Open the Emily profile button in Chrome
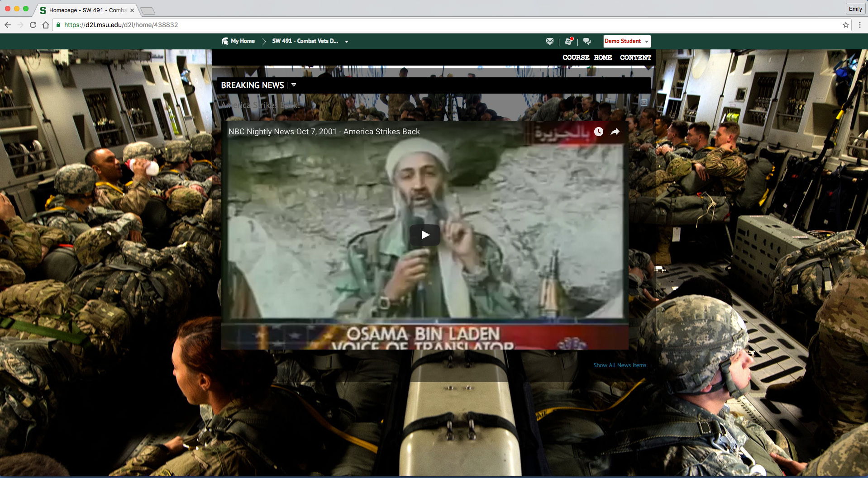 tap(855, 9)
